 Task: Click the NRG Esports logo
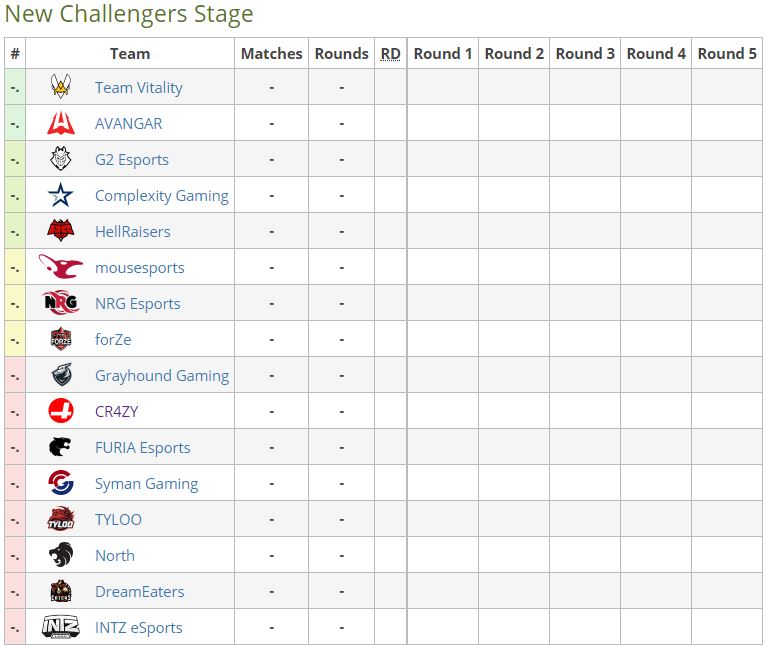(61, 303)
